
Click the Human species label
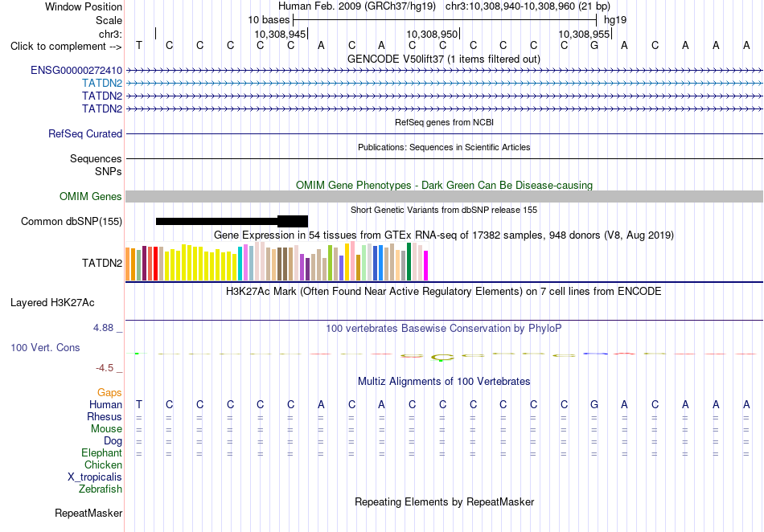click(105, 405)
